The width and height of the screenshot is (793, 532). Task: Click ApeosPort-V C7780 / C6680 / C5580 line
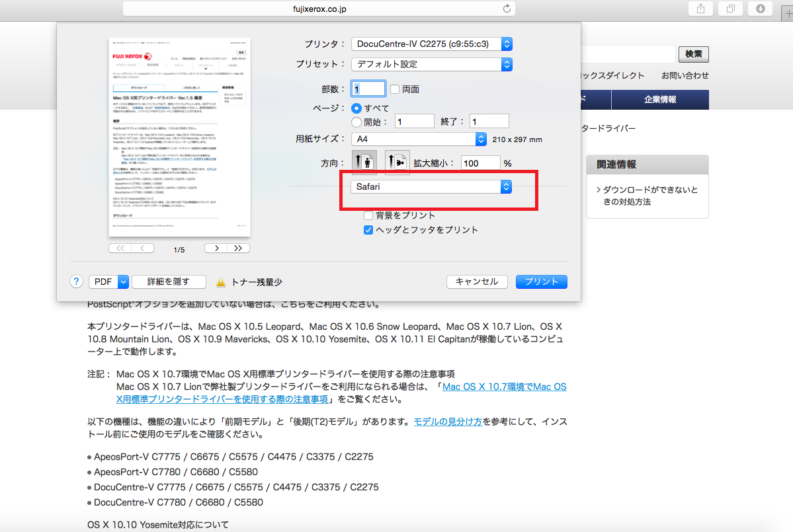point(175,472)
